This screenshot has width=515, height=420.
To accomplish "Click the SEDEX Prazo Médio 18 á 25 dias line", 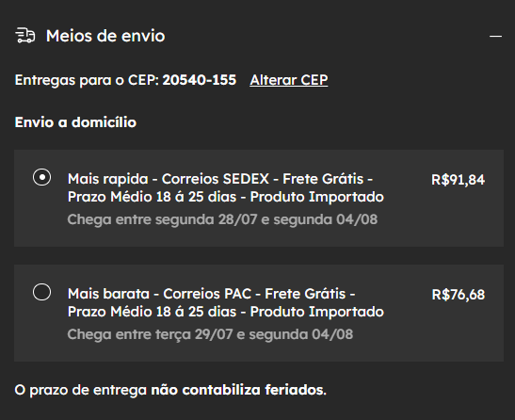I will tap(226, 197).
